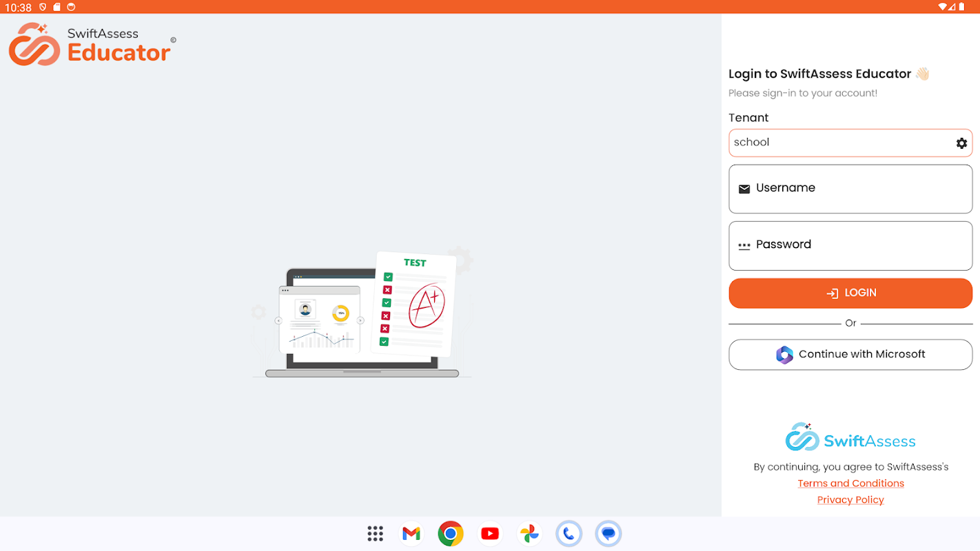
Task: Open the Privacy Policy link
Action: [x=850, y=500]
